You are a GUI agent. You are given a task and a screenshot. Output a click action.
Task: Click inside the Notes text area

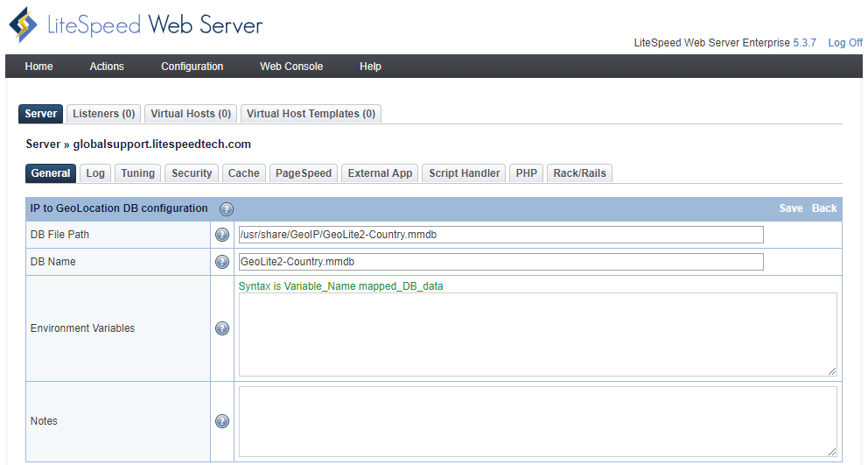pos(537,421)
